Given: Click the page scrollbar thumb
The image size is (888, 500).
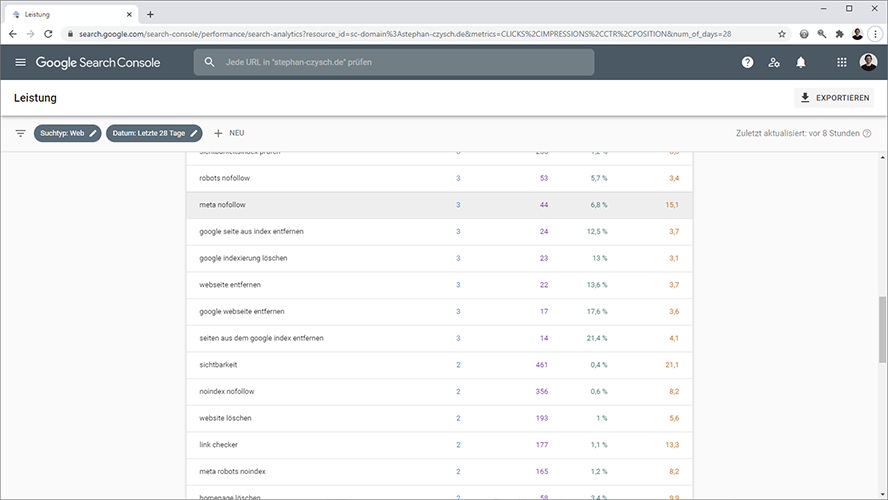Looking at the screenshot, I should (882, 330).
